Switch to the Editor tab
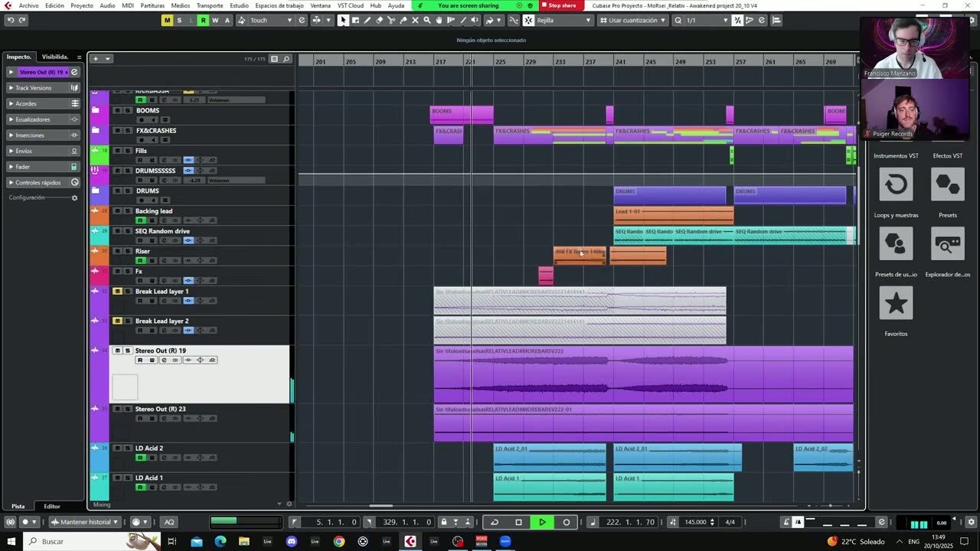Image resolution: width=980 pixels, height=551 pixels. coord(51,506)
